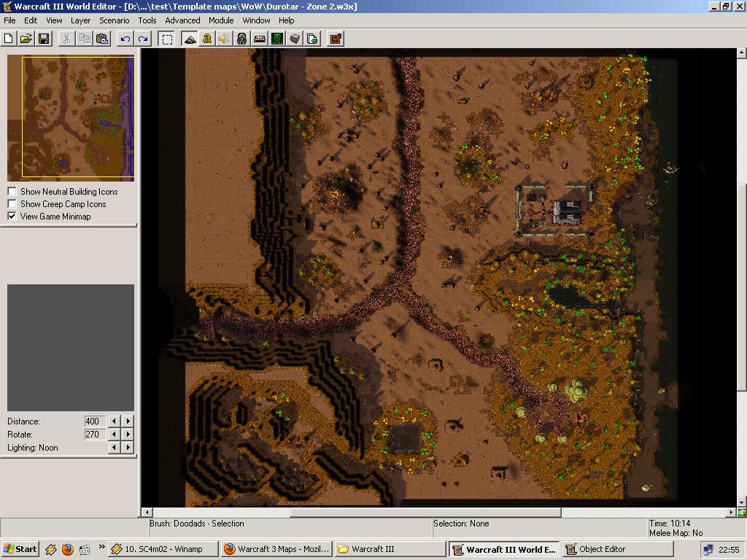Open the AI Editor green face icon
747x560 pixels.
277,39
